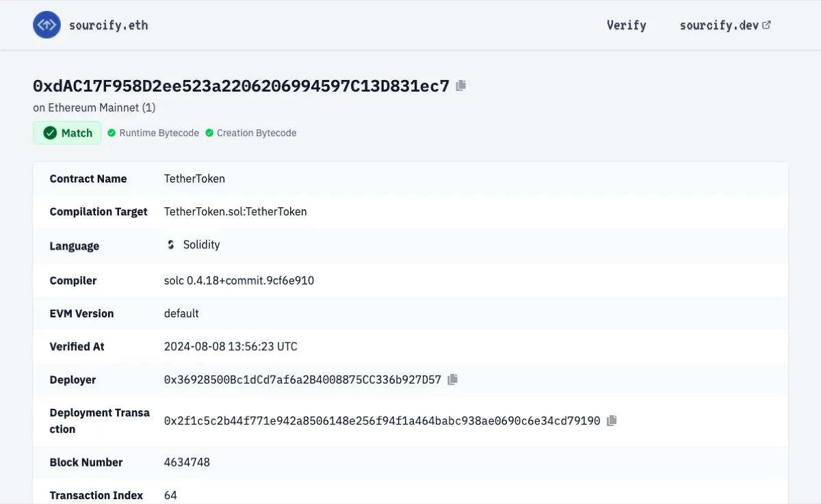Viewport: 821px width, 504px height.
Task: Click the Transaction Index value '64'
Action: [170, 495]
